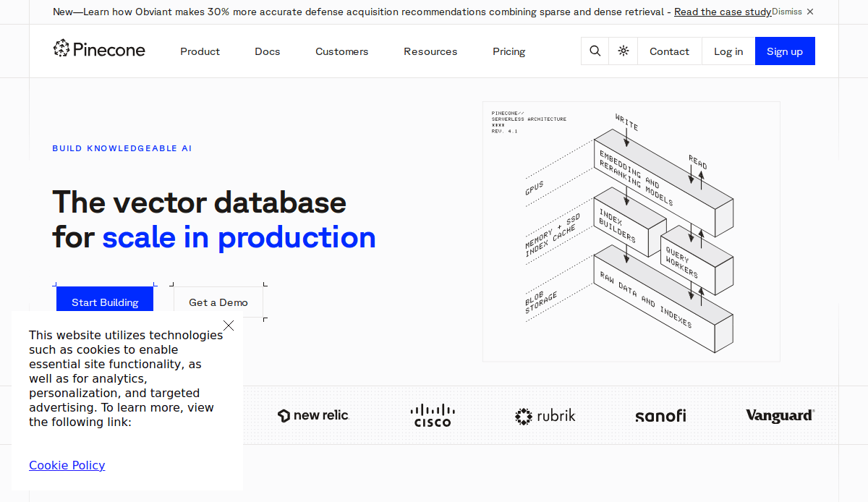
Task: Expand the Resources navigation menu
Action: click(430, 51)
